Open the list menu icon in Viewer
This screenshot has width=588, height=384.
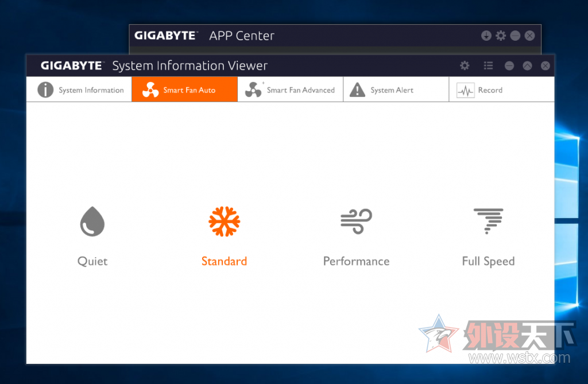pos(488,65)
